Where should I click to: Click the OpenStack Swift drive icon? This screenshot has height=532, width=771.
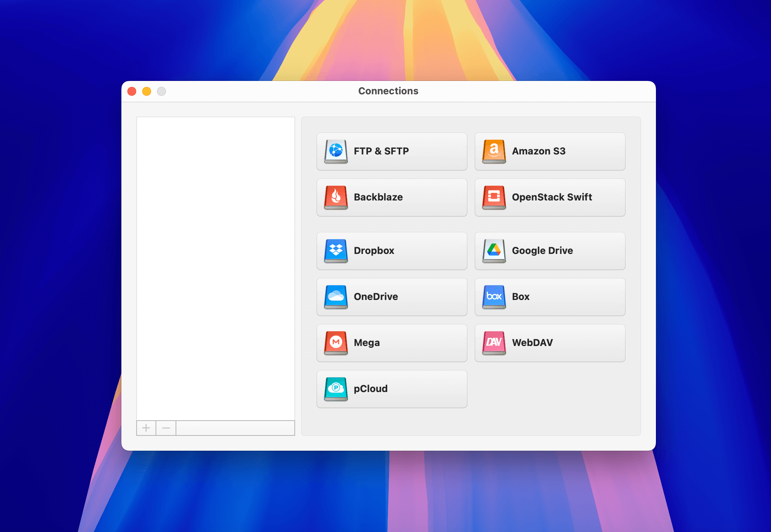point(494,198)
